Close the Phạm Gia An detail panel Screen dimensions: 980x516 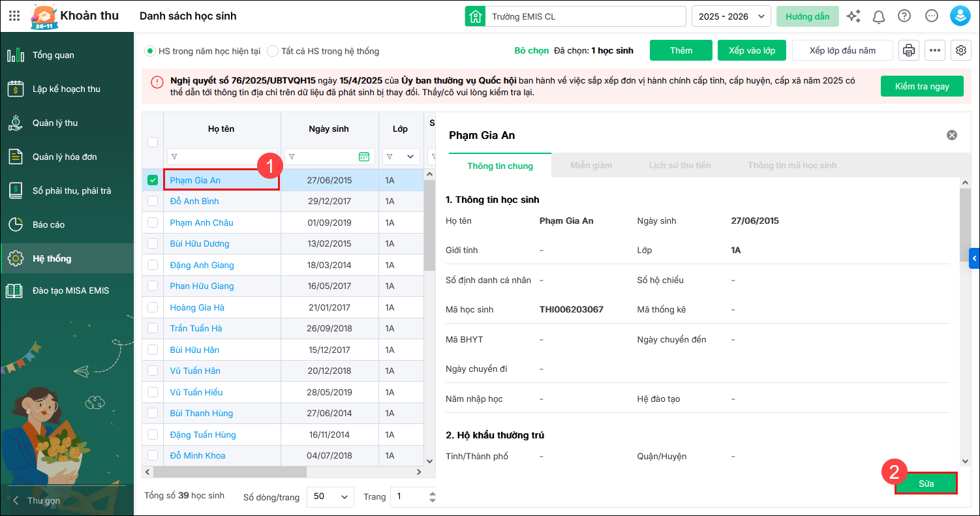[952, 135]
